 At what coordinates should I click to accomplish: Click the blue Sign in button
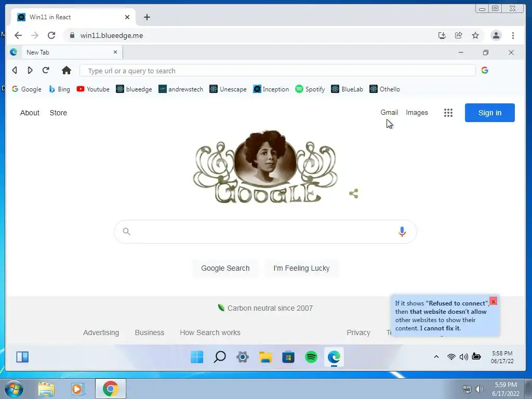coord(489,113)
